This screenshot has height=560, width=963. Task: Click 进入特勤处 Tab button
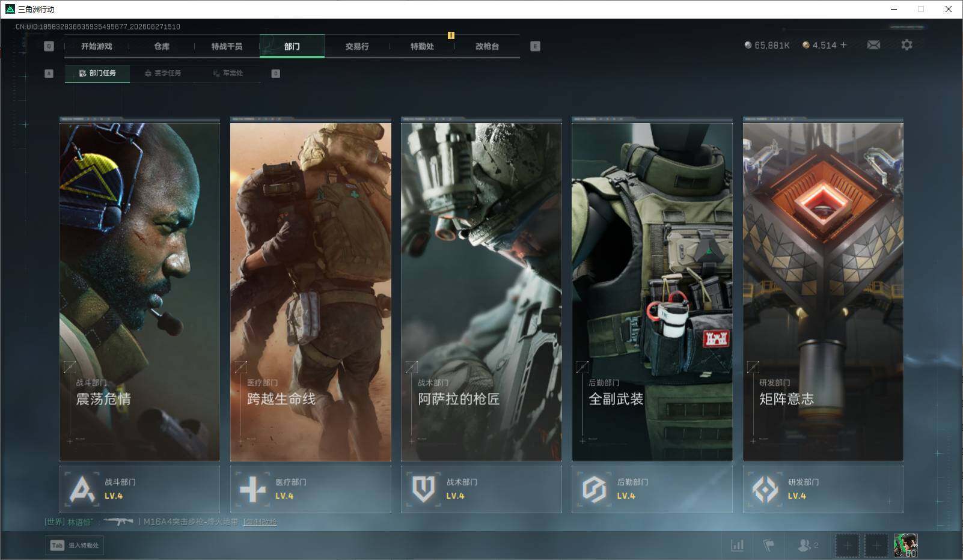click(x=75, y=545)
